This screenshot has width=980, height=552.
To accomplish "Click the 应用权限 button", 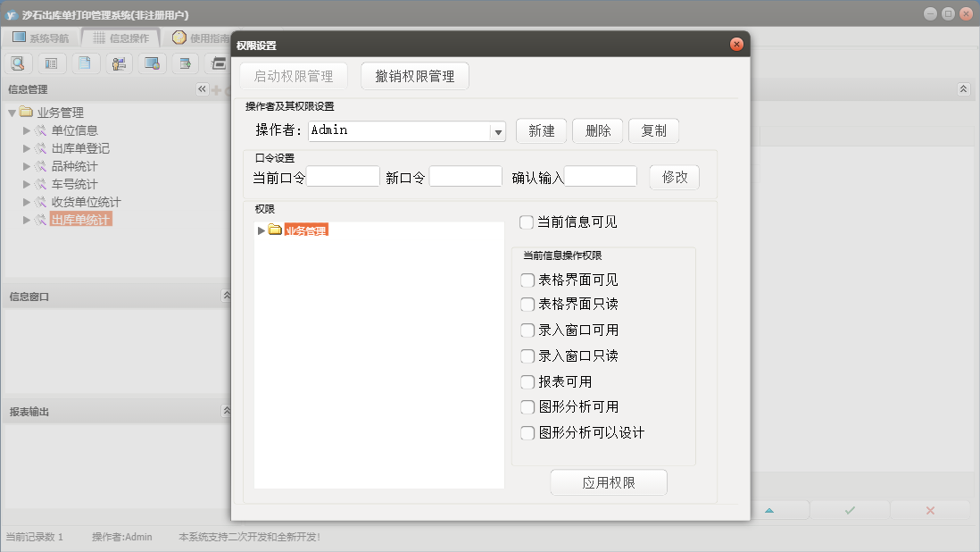I will (x=609, y=482).
